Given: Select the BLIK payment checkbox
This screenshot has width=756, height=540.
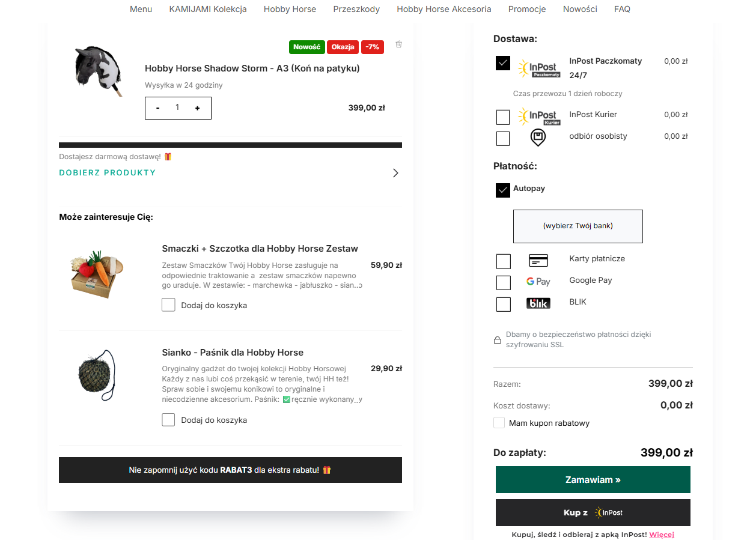Looking at the screenshot, I should [x=503, y=305].
